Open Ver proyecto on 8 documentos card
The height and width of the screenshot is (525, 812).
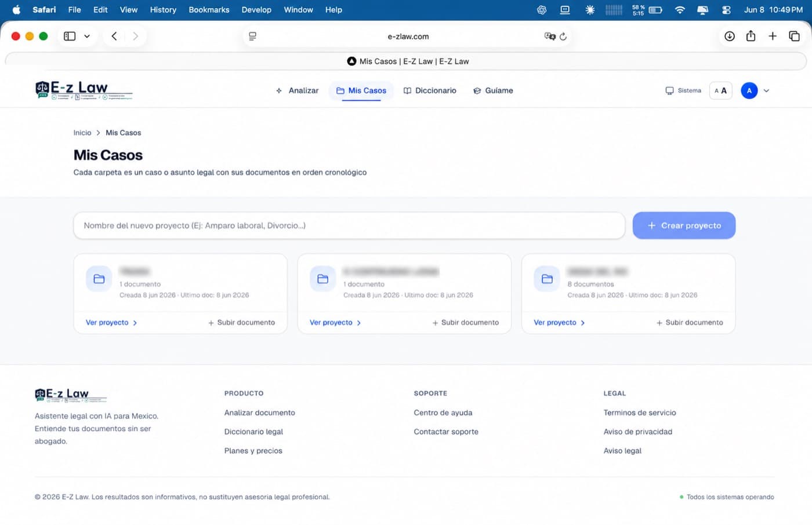(559, 322)
